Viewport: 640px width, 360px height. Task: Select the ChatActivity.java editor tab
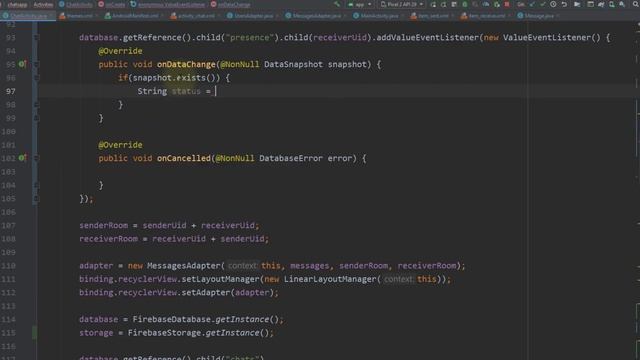pos(27,16)
